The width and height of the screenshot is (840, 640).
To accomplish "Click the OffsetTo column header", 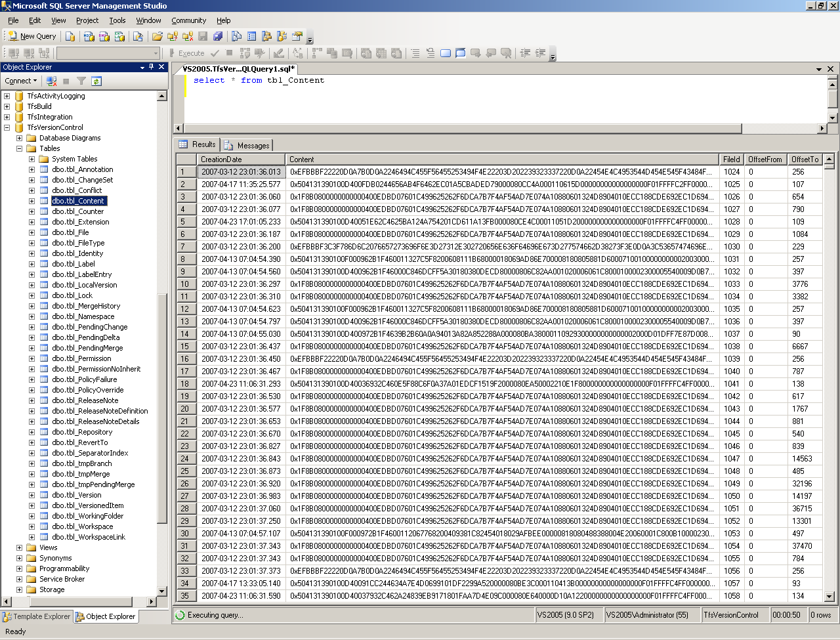I will [805, 160].
